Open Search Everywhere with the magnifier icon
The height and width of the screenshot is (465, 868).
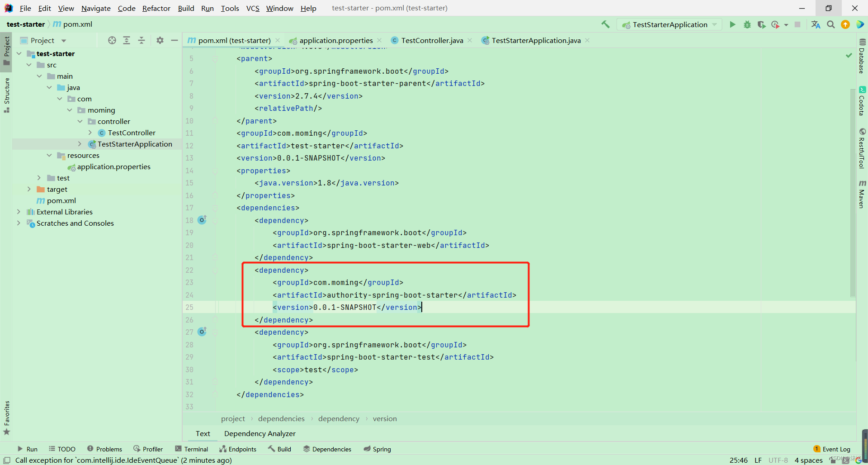point(831,24)
